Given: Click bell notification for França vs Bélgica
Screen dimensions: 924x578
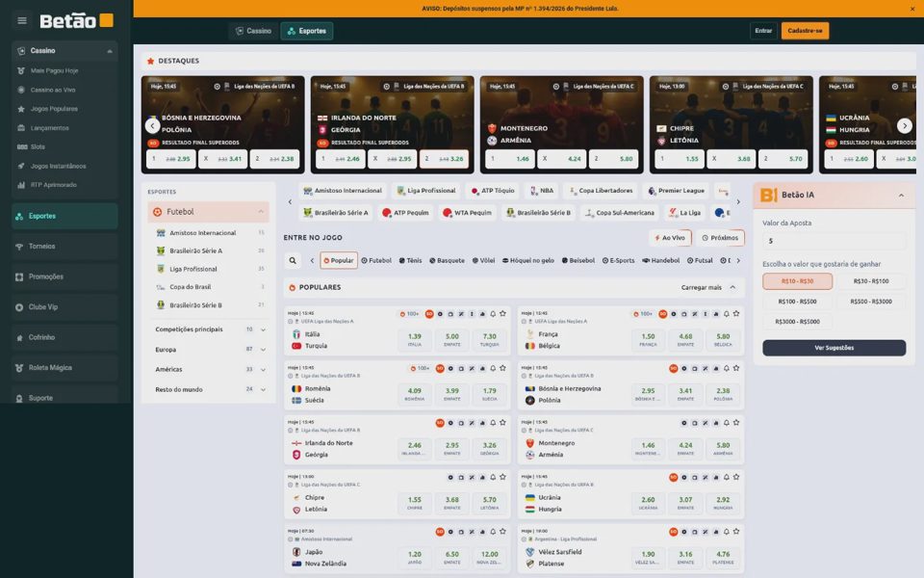Looking at the screenshot, I should 726,314.
